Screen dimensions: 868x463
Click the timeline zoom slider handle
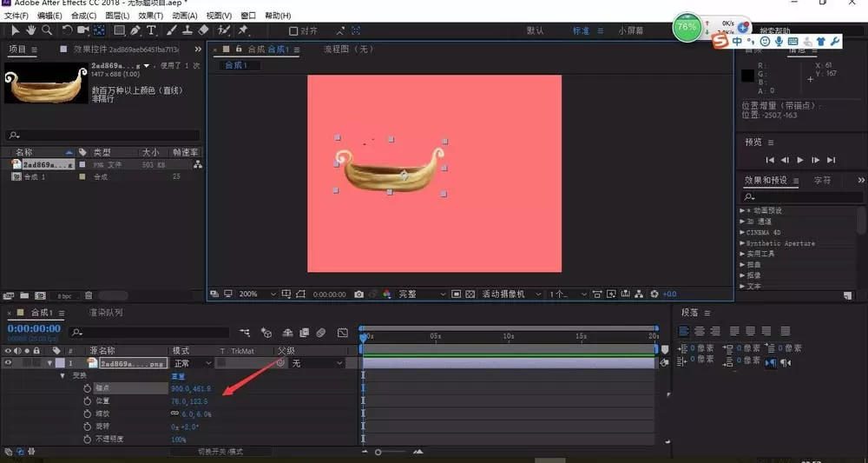point(378,453)
